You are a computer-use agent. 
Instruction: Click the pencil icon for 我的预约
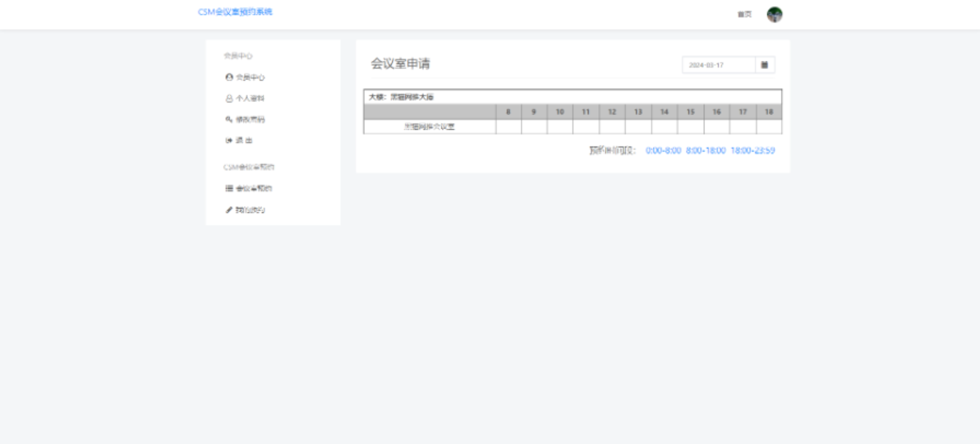coord(229,210)
